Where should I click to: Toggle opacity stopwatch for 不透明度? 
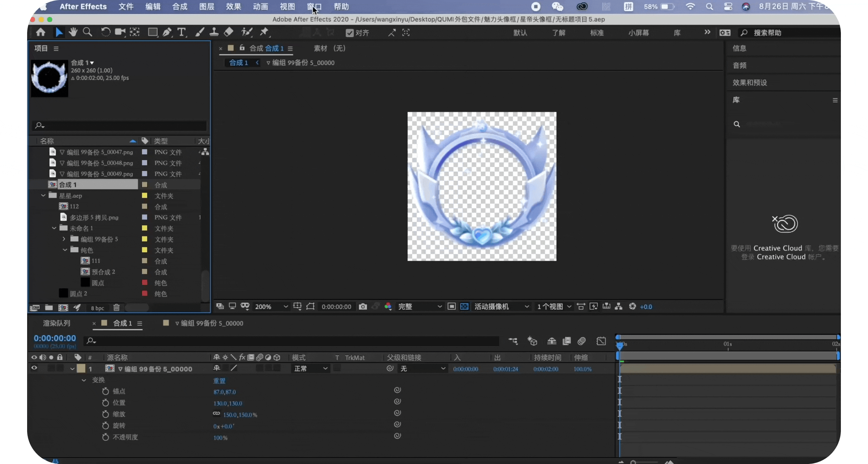point(105,437)
